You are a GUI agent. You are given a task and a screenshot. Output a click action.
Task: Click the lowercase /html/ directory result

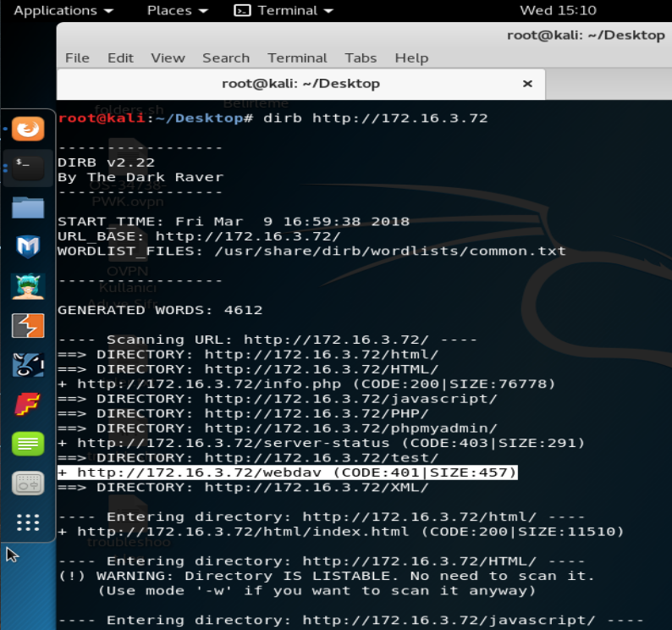(x=248, y=354)
